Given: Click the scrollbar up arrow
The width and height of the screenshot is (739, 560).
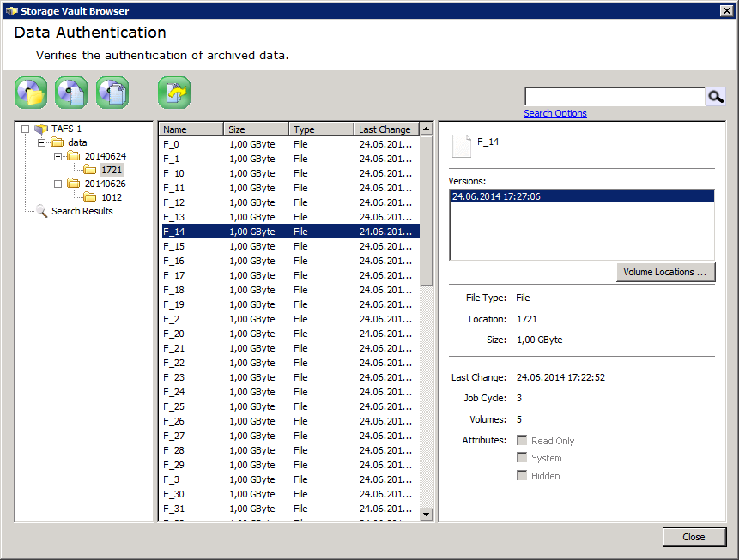Looking at the screenshot, I should 426,129.
